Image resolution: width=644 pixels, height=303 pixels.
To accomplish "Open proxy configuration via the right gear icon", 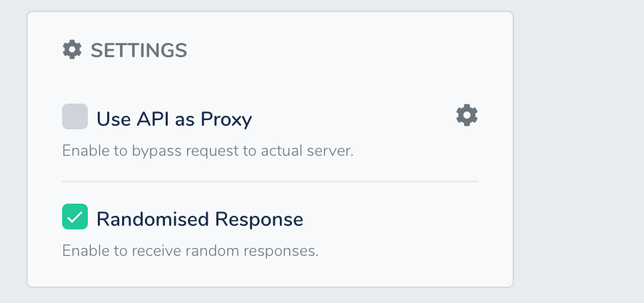I will [467, 115].
